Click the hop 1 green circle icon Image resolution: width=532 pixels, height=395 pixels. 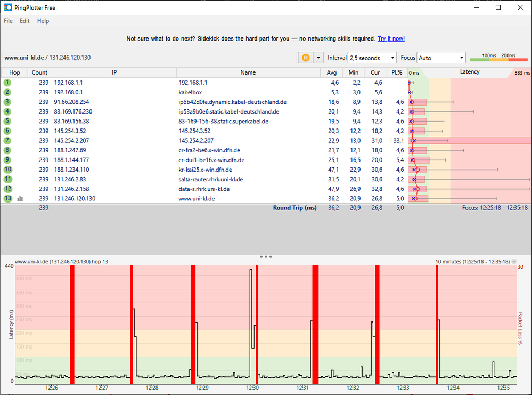coord(7,83)
